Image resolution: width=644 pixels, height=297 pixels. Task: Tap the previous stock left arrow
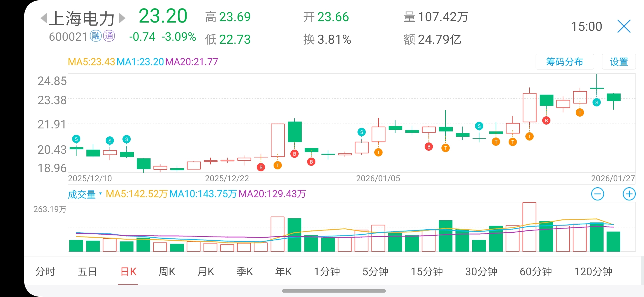[44, 18]
